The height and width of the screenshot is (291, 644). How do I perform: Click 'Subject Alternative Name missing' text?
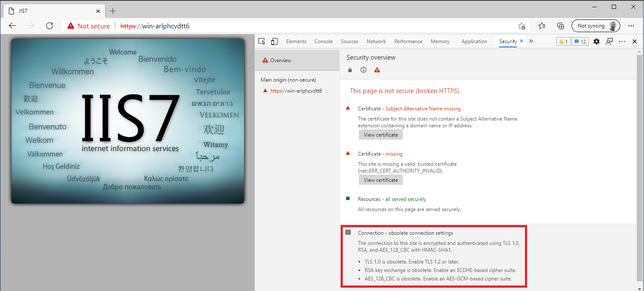coord(423,109)
